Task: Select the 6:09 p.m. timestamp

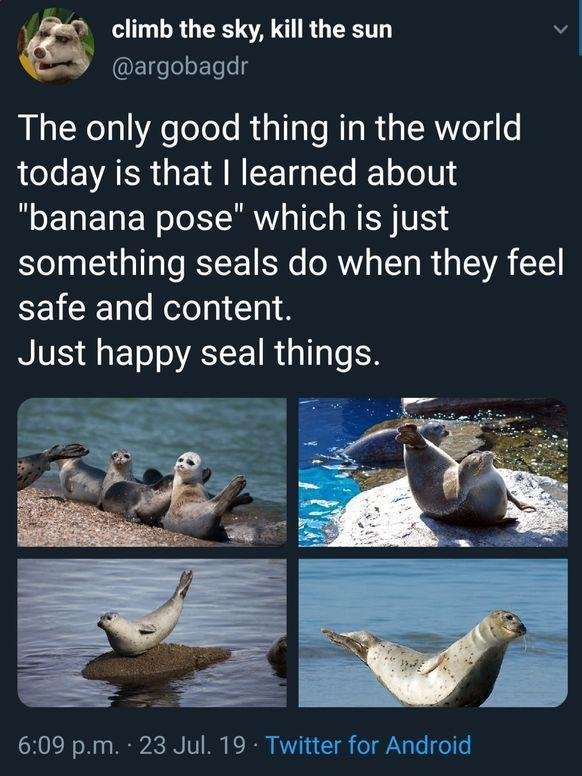Action: pos(68,745)
